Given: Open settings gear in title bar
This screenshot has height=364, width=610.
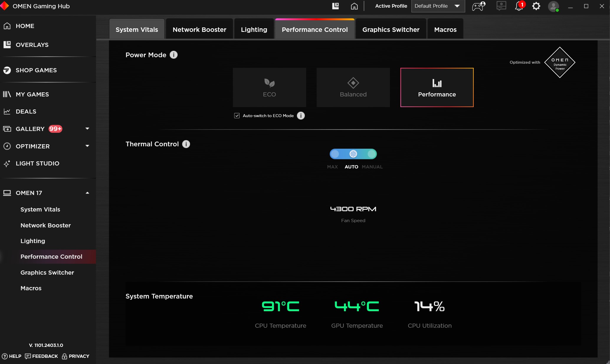Looking at the screenshot, I should coord(536,6).
